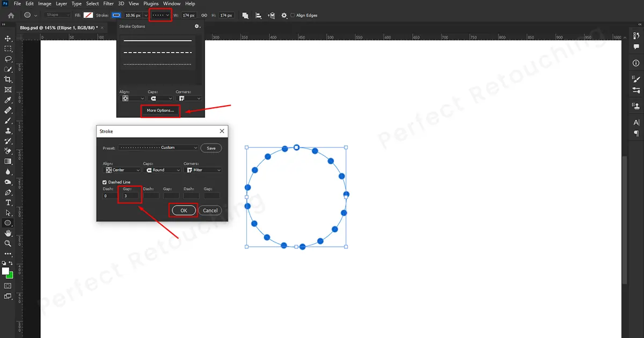Viewport: 644px width, 338px height.
Task: Toggle the width-height link icon
Action: [x=204, y=16]
